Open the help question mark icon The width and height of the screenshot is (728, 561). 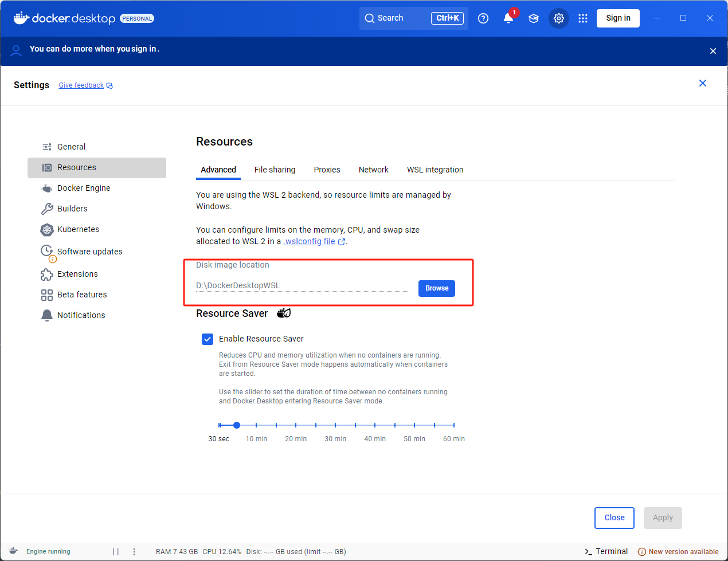[x=483, y=18]
